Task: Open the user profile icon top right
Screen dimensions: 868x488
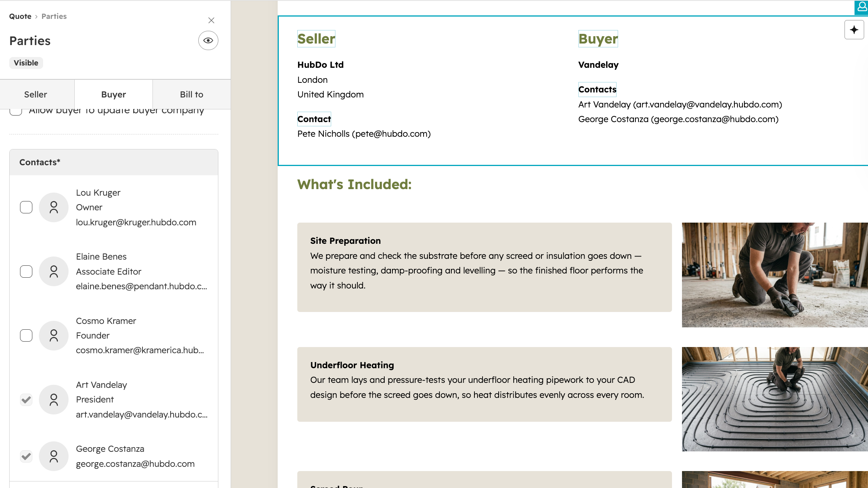Action: [861, 7]
